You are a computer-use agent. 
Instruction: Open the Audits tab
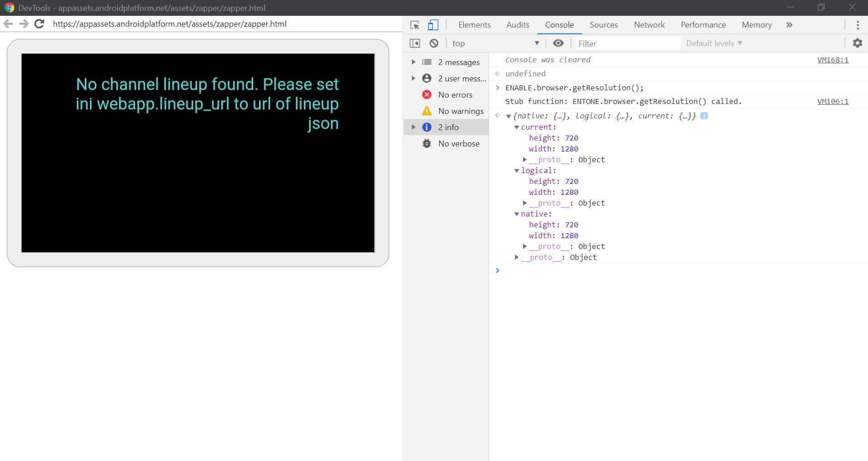coord(518,25)
